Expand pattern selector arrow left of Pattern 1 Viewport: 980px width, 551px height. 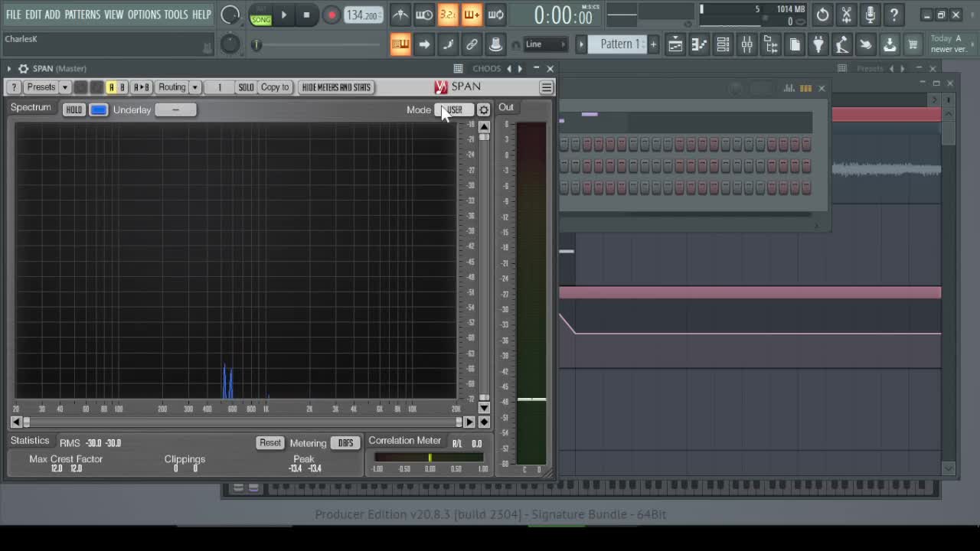point(581,44)
